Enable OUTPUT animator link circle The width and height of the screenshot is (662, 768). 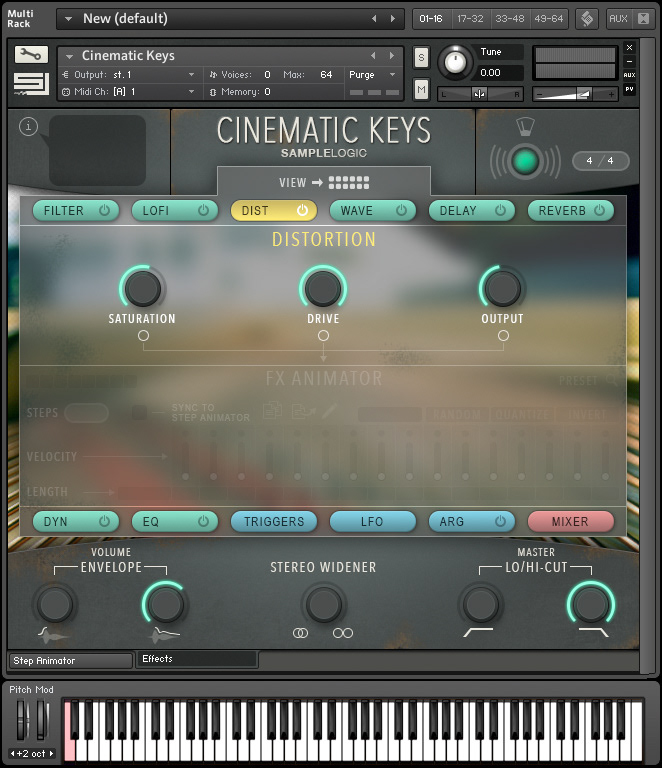pos(503,336)
